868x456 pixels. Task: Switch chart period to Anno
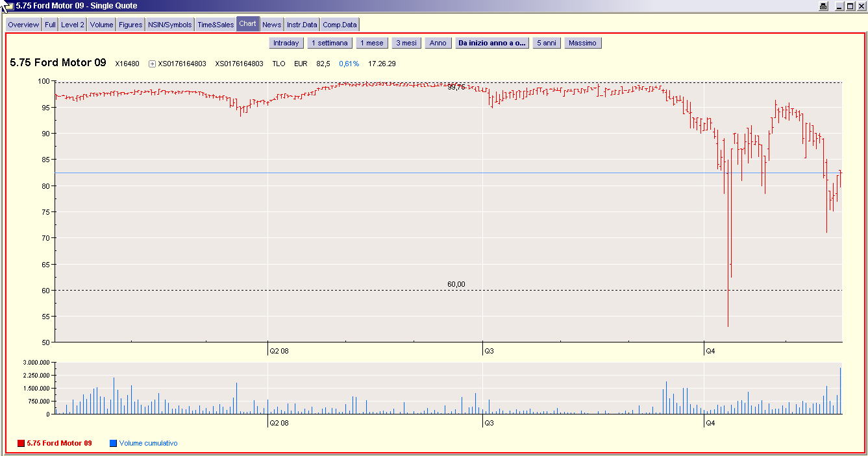tap(438, 43)
